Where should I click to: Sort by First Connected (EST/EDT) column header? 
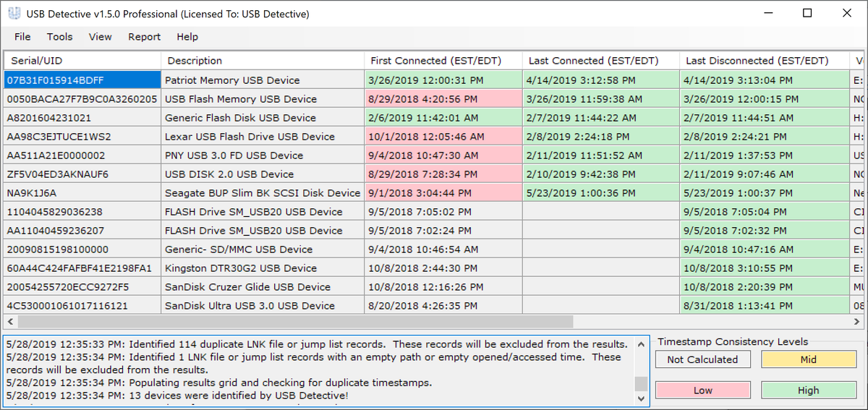coord(443,61)
